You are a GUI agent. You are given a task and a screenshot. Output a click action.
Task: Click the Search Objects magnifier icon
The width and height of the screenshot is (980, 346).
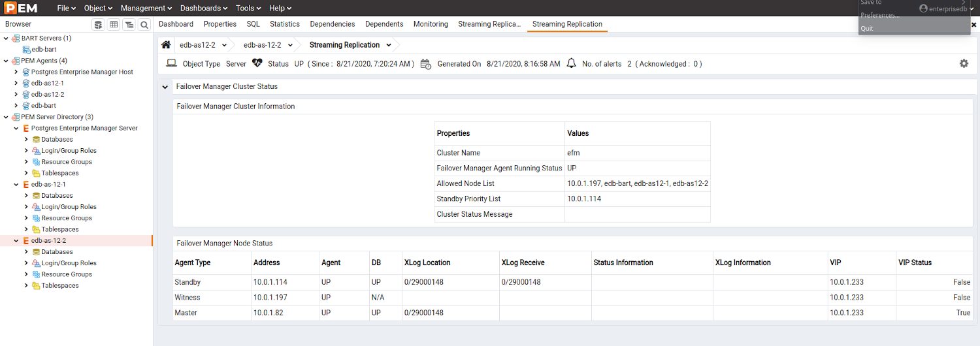(x=144, y=24)
